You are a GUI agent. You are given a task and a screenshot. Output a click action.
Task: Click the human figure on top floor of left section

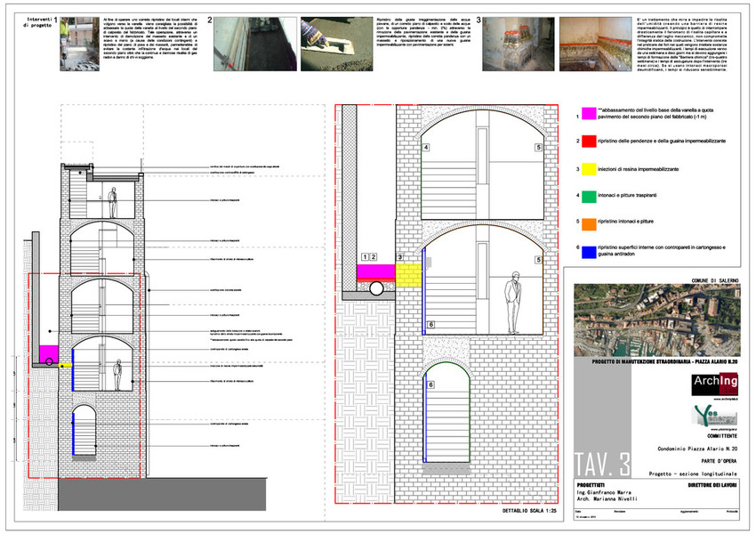point(112,204)
